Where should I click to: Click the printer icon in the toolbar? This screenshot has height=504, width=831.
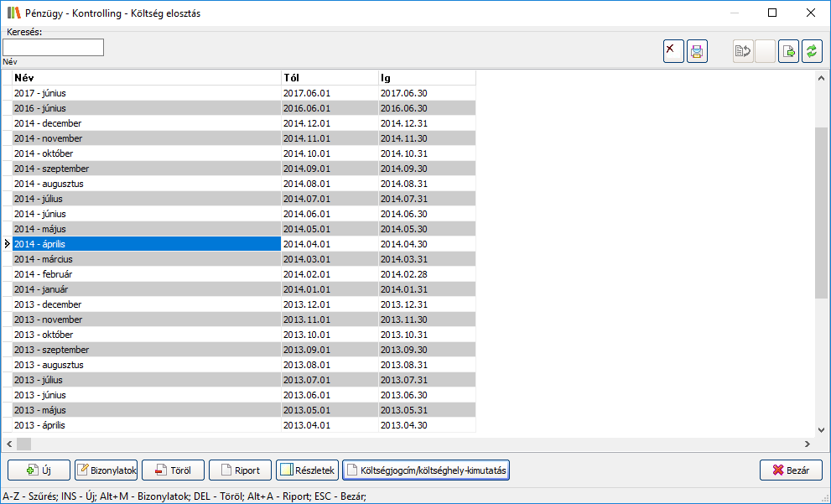point(697,51)
